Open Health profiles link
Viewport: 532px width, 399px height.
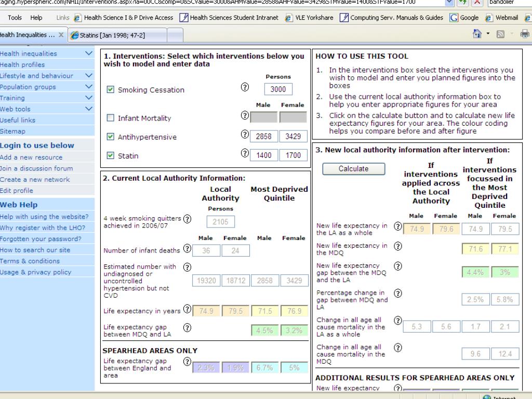tap(22, 64)
